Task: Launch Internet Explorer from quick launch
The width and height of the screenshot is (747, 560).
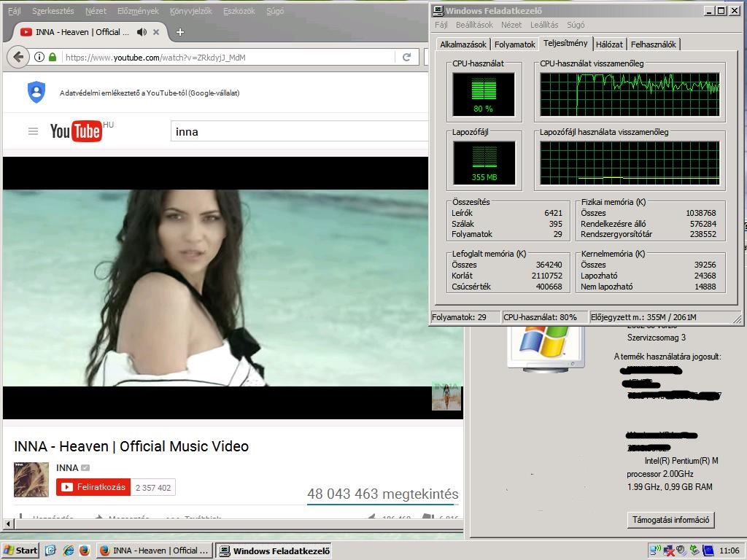Action: [68, 551]
